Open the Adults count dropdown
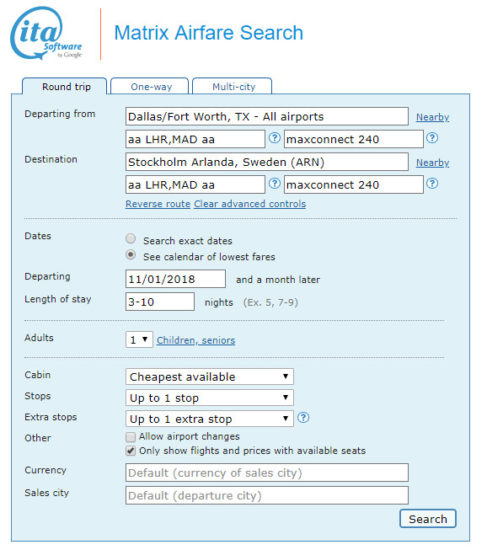The width and height of the screenshot is (487, 550). pyautogui.click(x=139, y=340)
